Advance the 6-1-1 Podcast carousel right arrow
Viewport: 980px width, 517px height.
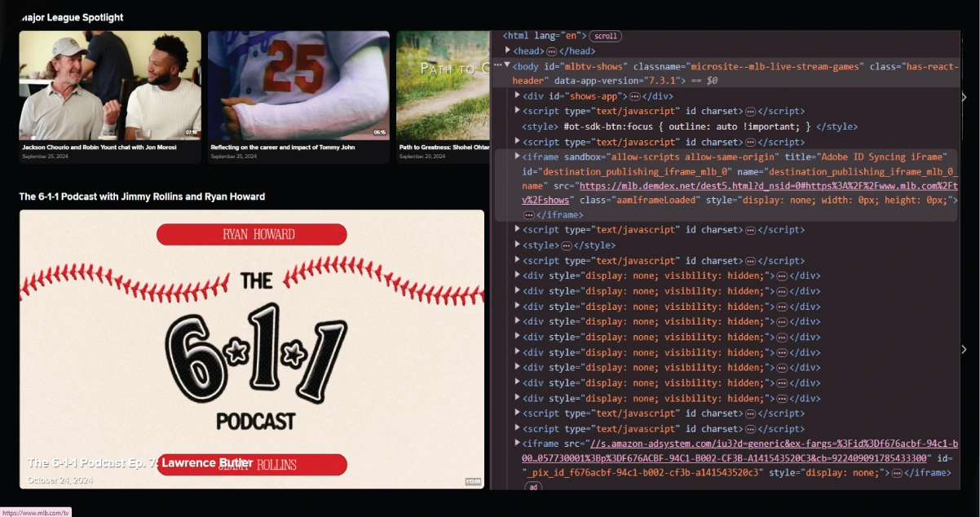tap(964, 349)
